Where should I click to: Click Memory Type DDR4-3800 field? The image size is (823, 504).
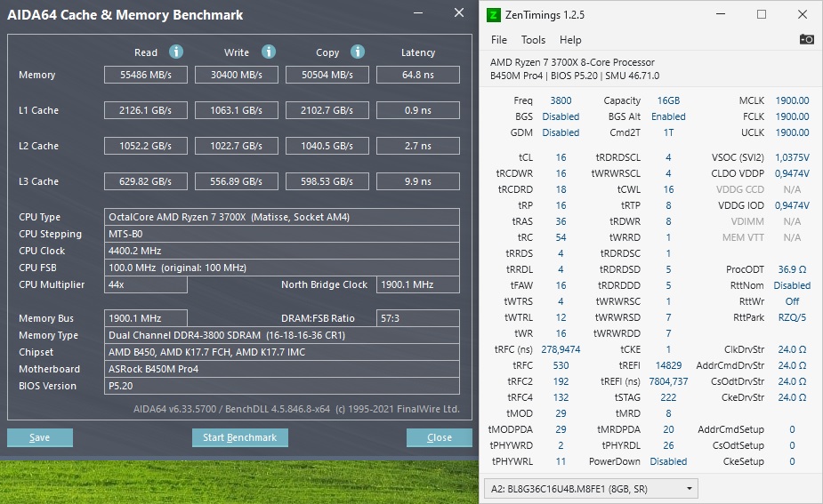(282, 335)
